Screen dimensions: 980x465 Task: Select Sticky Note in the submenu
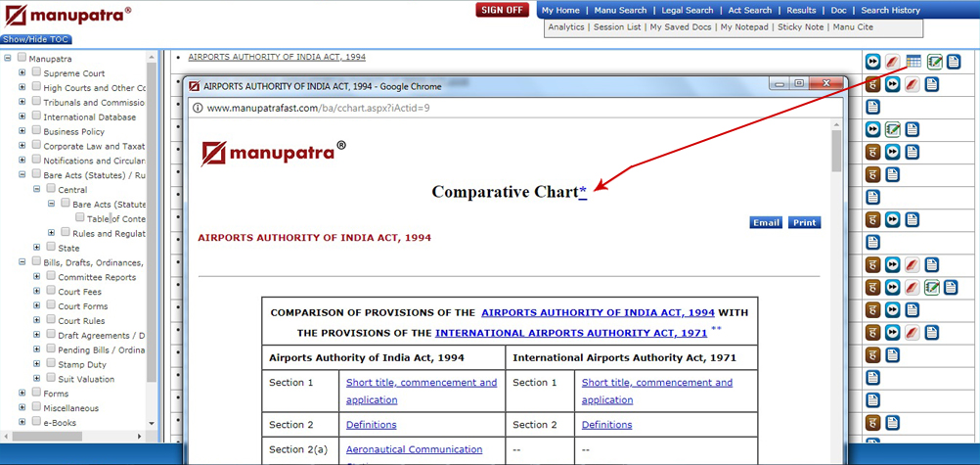tap(801, 27)
